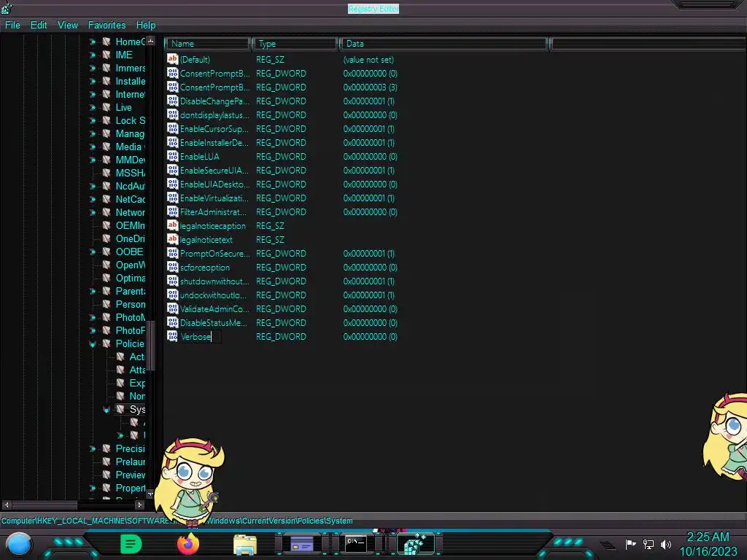Open the Favorites menu
The height and width of the screenshot is (560, 747).
(x=107, y=26)
